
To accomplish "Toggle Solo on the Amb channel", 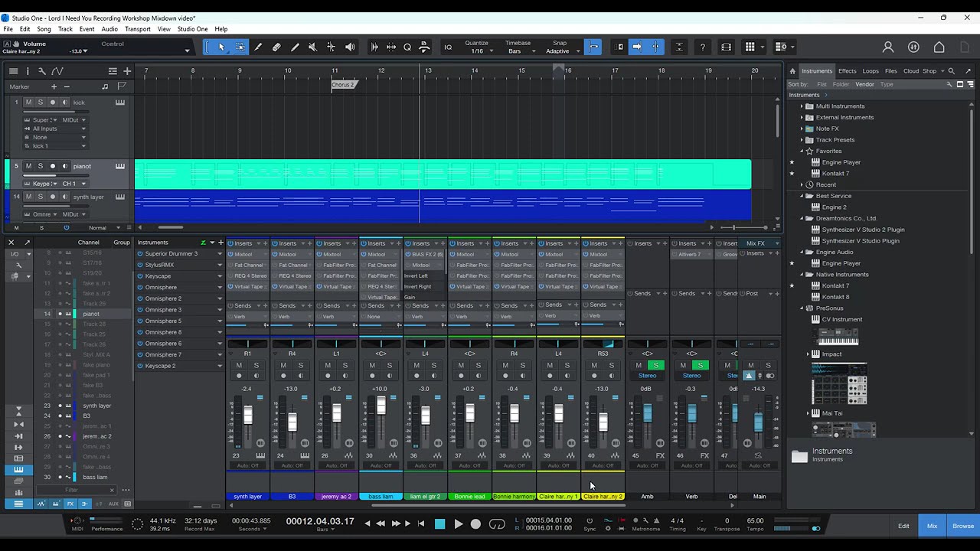I will tap(655, 366).
